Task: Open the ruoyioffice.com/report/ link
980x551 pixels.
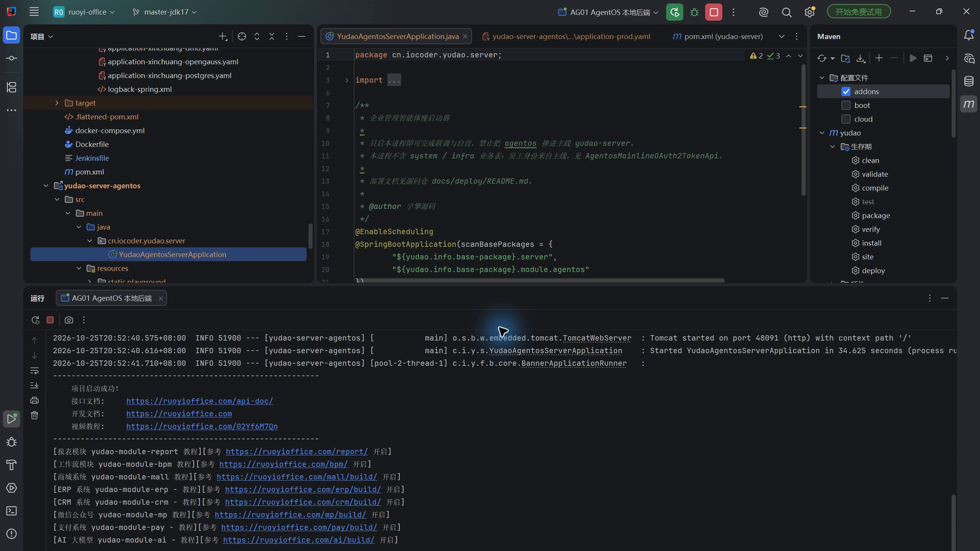Action: tap(297, 452)
